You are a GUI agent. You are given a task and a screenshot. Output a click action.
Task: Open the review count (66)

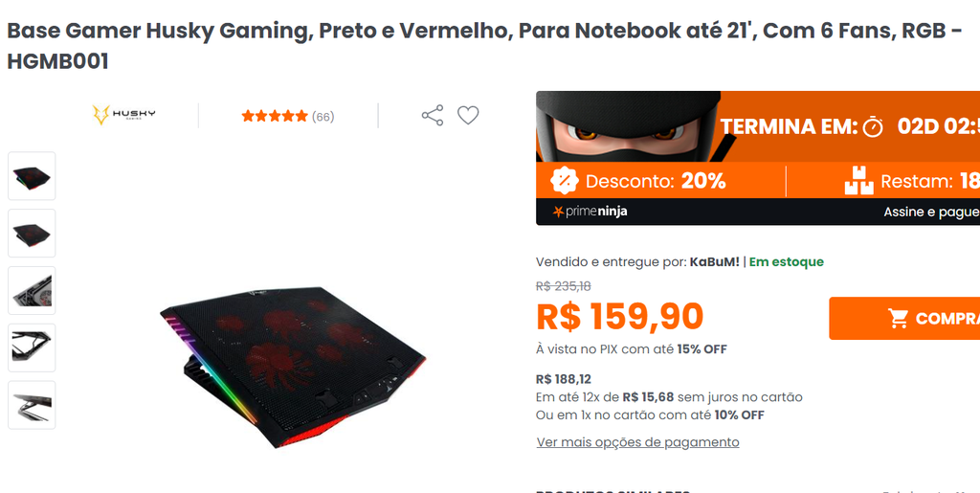click(323, 117)
